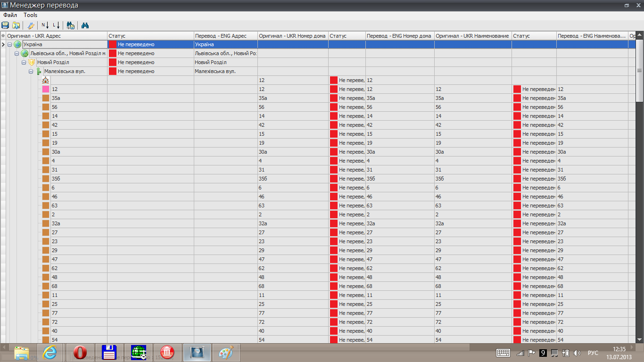Open the Tools menu

coord(31,15)
